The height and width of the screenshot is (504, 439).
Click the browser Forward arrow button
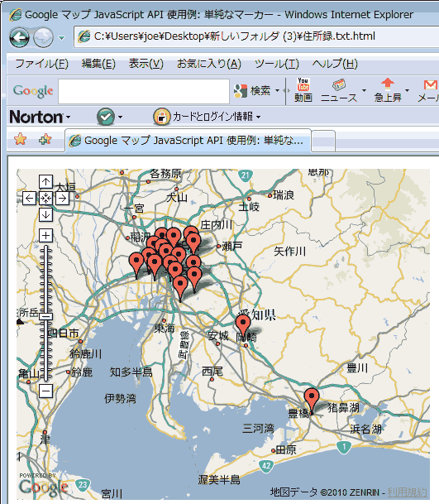[x=43, y=37]
